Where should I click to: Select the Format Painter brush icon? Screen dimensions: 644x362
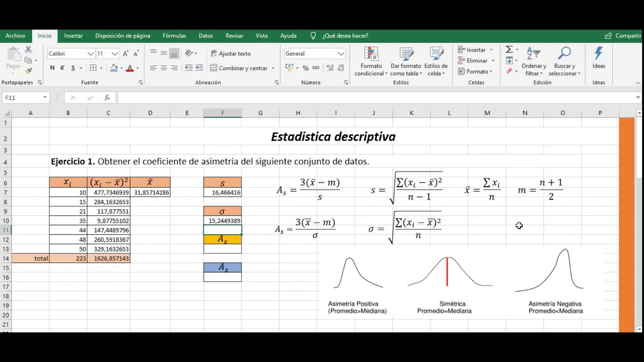pos(28,71)
